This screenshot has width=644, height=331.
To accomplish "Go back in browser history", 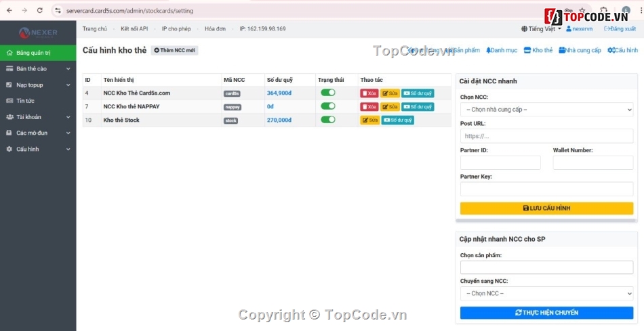I will tap(9, 11).
